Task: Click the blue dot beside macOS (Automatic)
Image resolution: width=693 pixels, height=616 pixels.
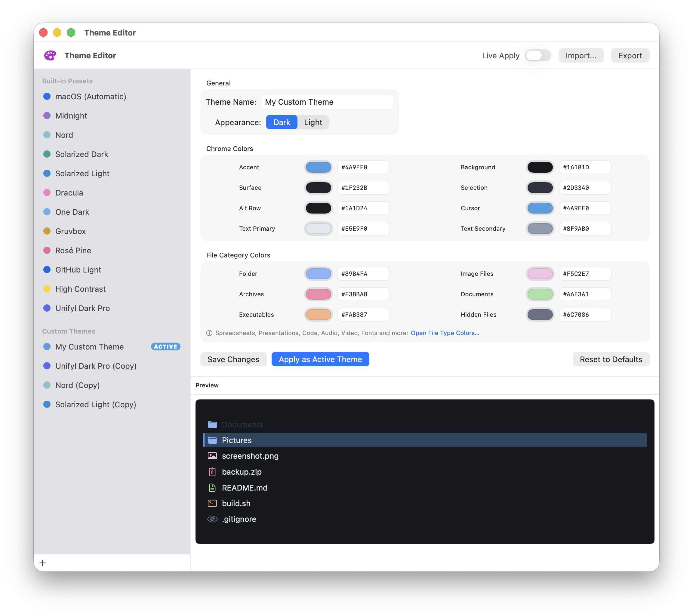Action: (47, 96)
